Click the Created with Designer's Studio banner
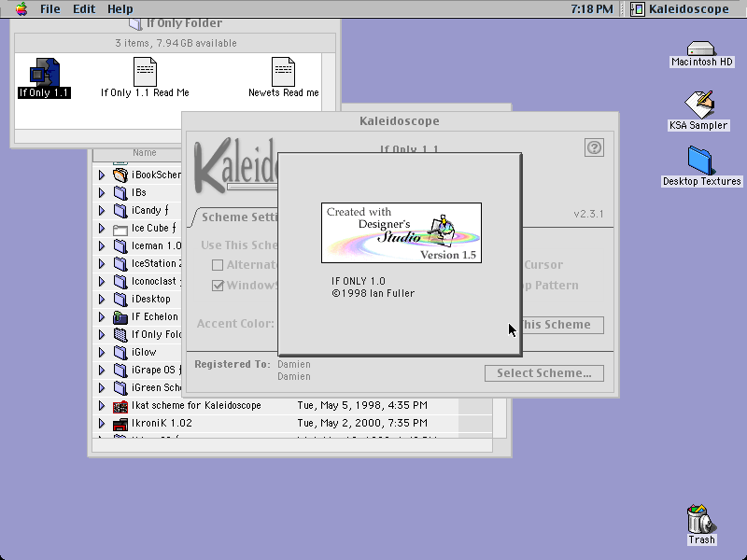Image resolution: width=747 pixels, height=560 pixels. pyautogui.click(x=402, y=232)
